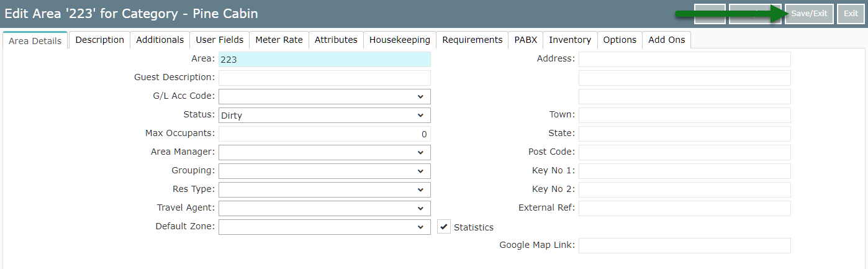Open the Res Type dropdown
Viewport: 868px width, 269px height.
pos(324,189)
